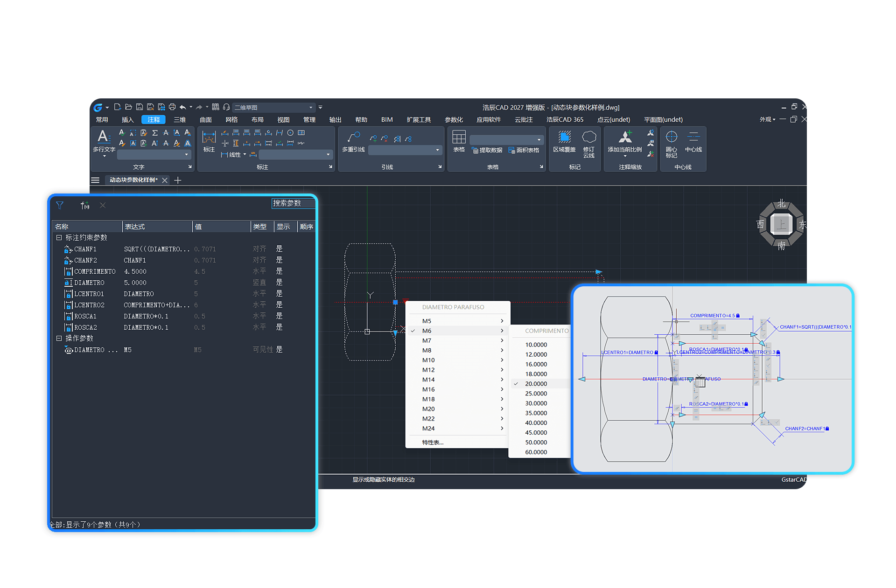
Task: Click the new drawing tab plus button
Action: pyautogui.click(x=177, y=180)
